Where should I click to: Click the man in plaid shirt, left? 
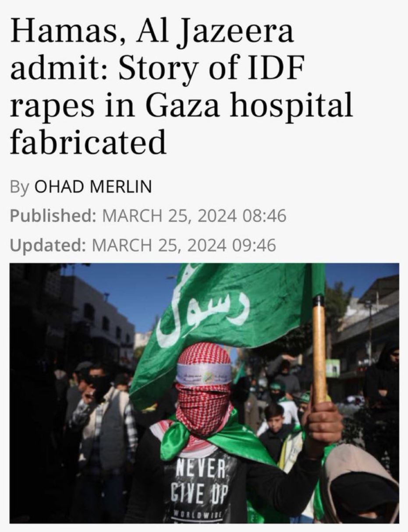105,433
